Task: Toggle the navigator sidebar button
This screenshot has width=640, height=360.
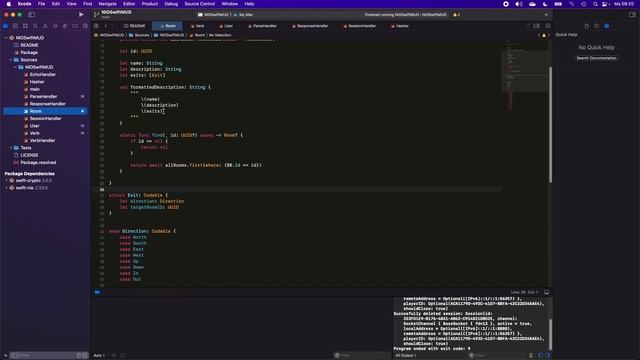Action: point(31,14)
